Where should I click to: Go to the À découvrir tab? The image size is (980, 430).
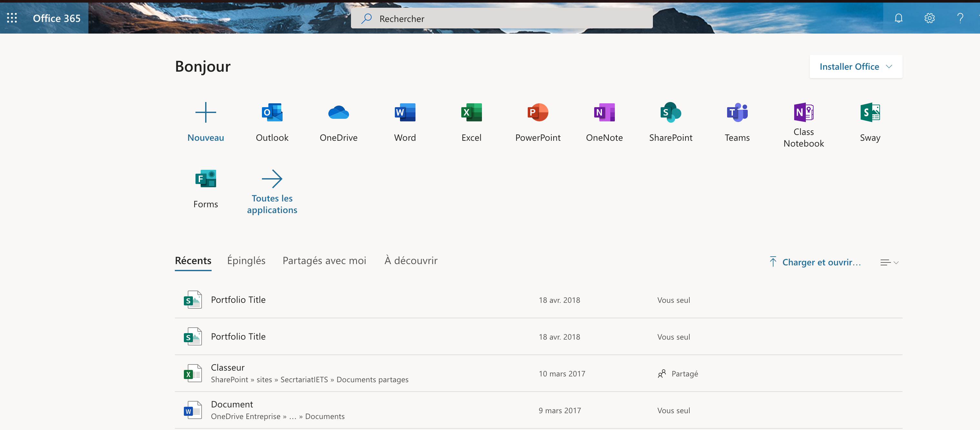[411, 261]
